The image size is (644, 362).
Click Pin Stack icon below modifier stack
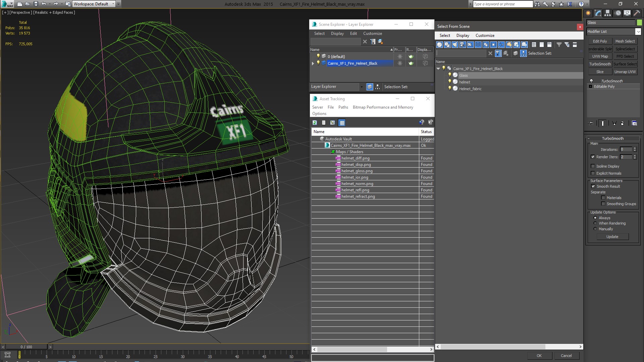pos(591,123)
